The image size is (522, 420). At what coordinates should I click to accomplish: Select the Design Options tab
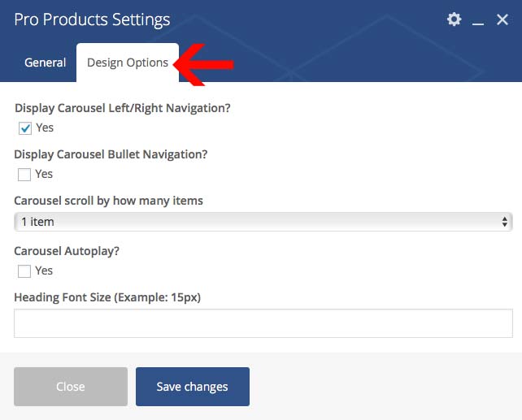(128, 63)
